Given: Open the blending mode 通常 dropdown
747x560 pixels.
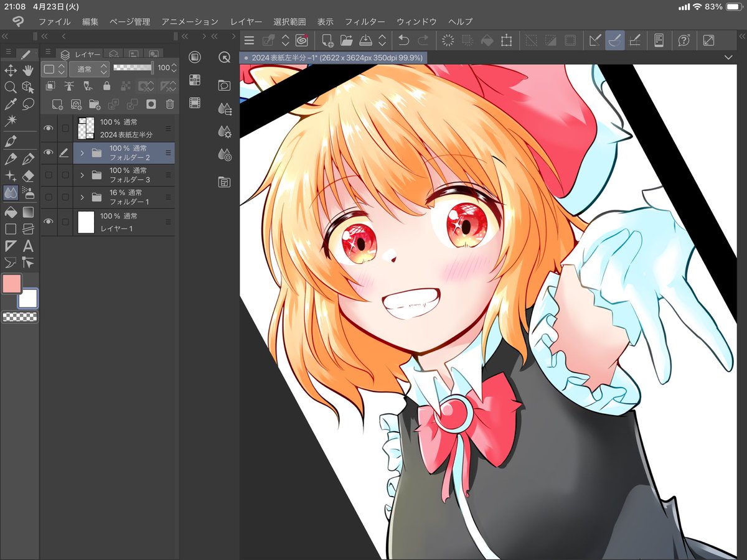Looking at the screenshot, I should [90, 68].
